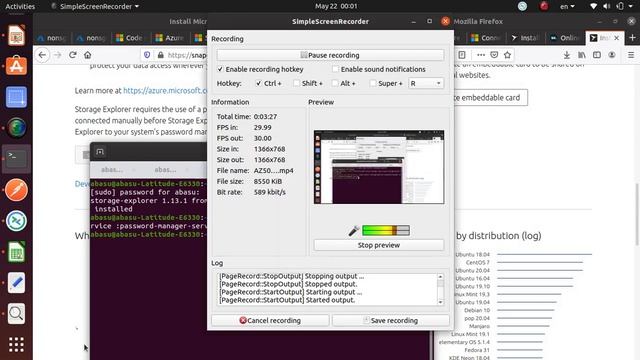Viewport: 640px width, 360px height.
Task: Toggle the Alt + hotkey modifier
Action: point(335,83)
